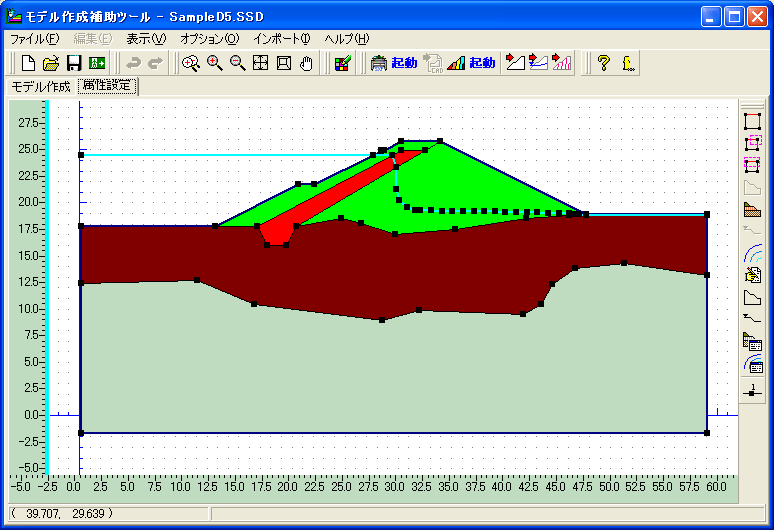The height and width of the screenshot is (530, 774).
Task: Open the オプション(O) menu
Action: [209, 39]
